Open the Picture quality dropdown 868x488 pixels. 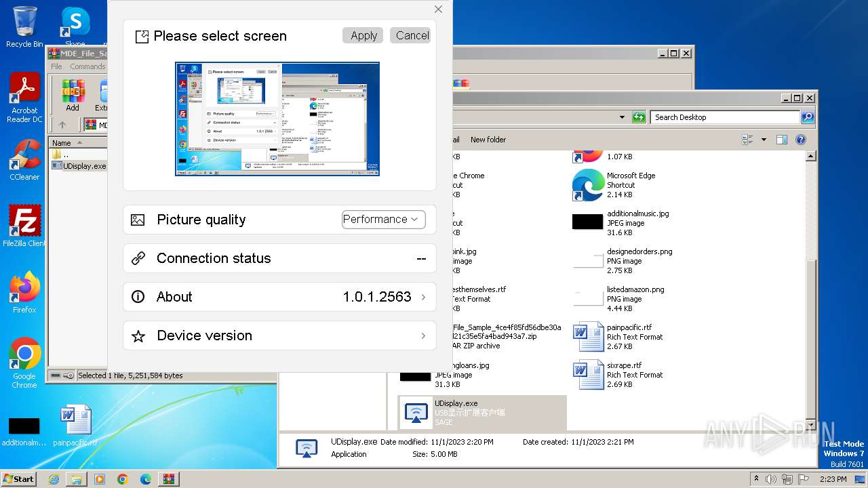point(384,220)
